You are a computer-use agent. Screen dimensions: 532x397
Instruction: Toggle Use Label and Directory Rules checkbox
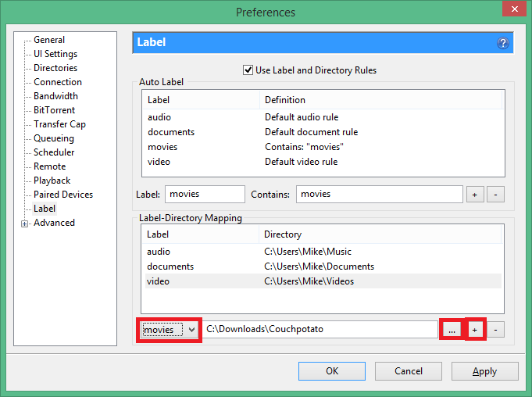(x=249, y=70)
